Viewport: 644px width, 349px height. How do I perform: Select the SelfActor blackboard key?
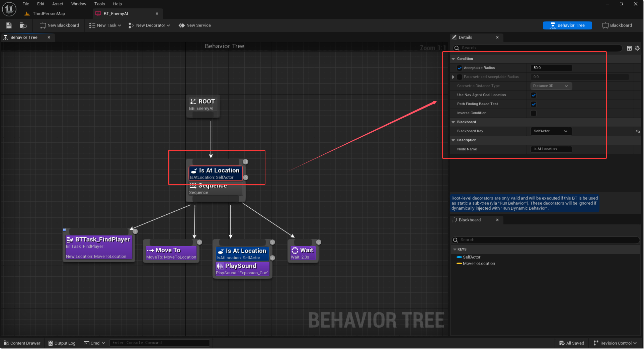tap(471, 257)
